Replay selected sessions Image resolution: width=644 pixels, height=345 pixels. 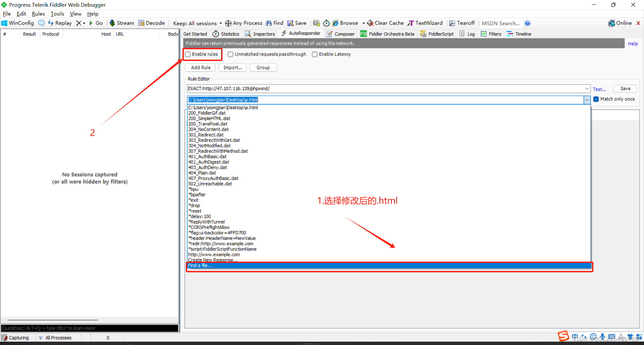pyautogui.click(x=60, y=23)
